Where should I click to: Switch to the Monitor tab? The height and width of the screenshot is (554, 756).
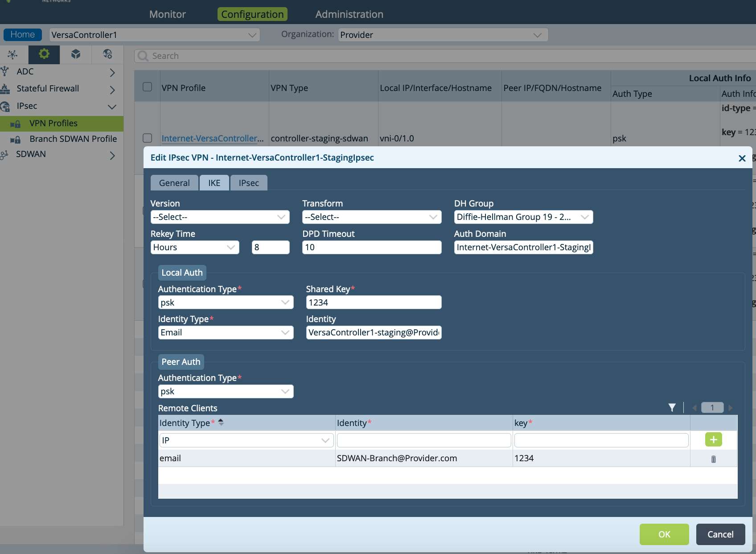pos(168,14)
